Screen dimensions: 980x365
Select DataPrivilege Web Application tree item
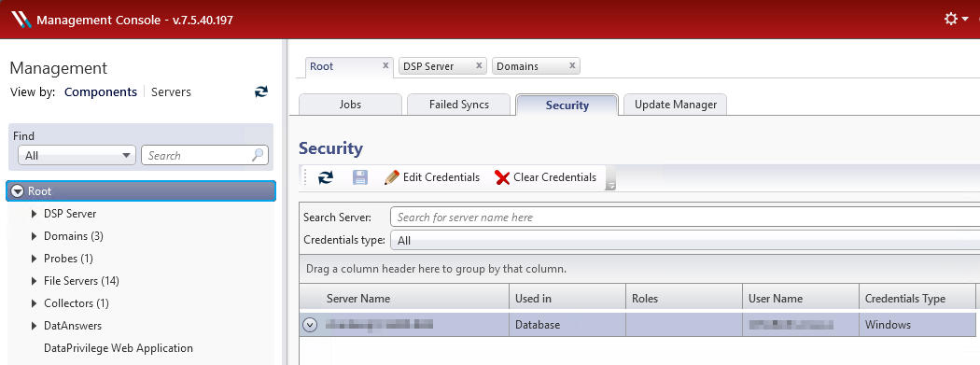119,348
